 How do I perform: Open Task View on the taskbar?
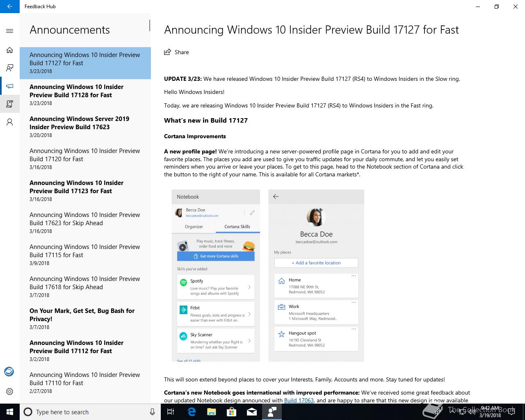click(x=171, y=412)
